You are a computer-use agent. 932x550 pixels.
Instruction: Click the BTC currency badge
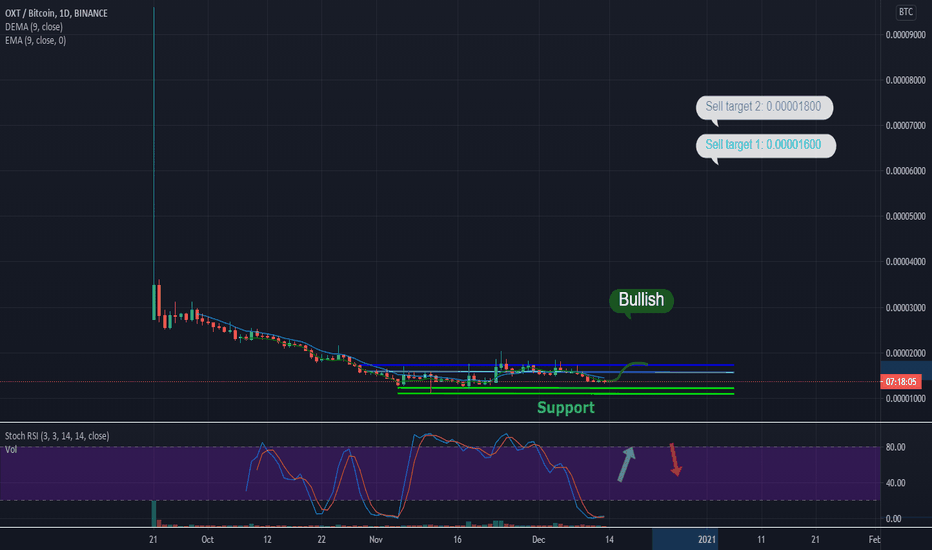tap(905, 12)
